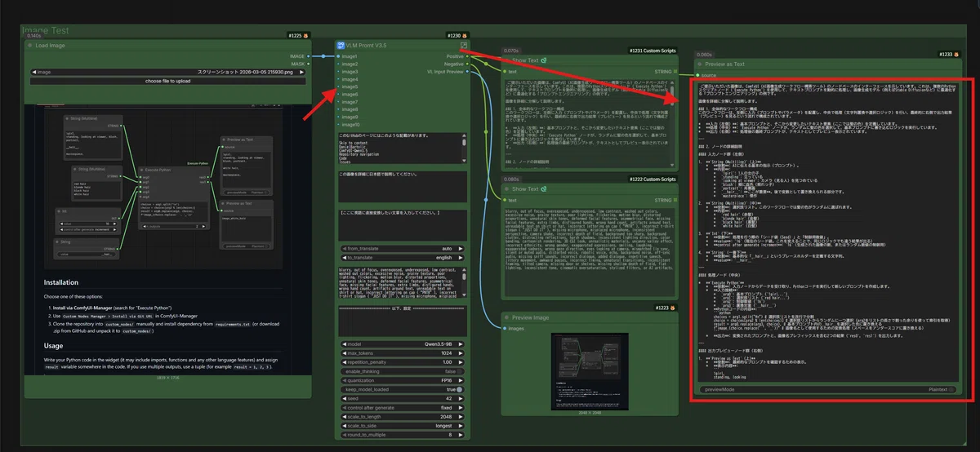Image resolution: width=980 pixels, height=452 pixels.
Task: Click next-image arrow on Load Image file selector
Action: (301, 72)
